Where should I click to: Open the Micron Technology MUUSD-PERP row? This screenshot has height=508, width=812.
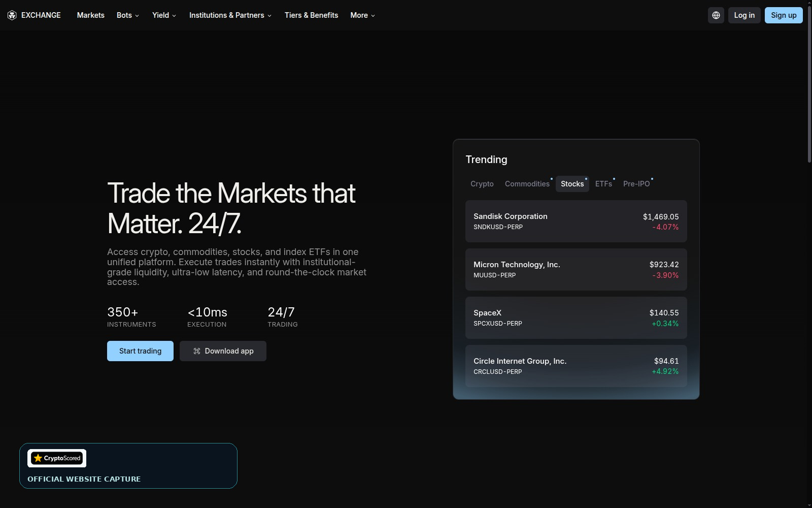576,270
